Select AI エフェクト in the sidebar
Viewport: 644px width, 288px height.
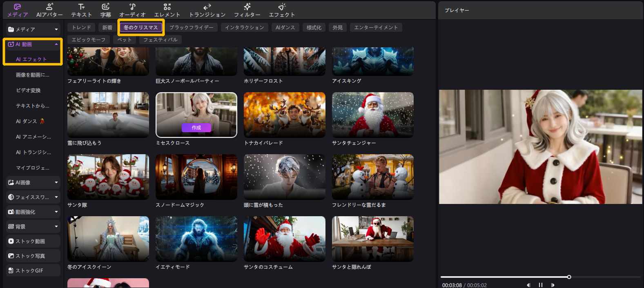coord(31,59)
